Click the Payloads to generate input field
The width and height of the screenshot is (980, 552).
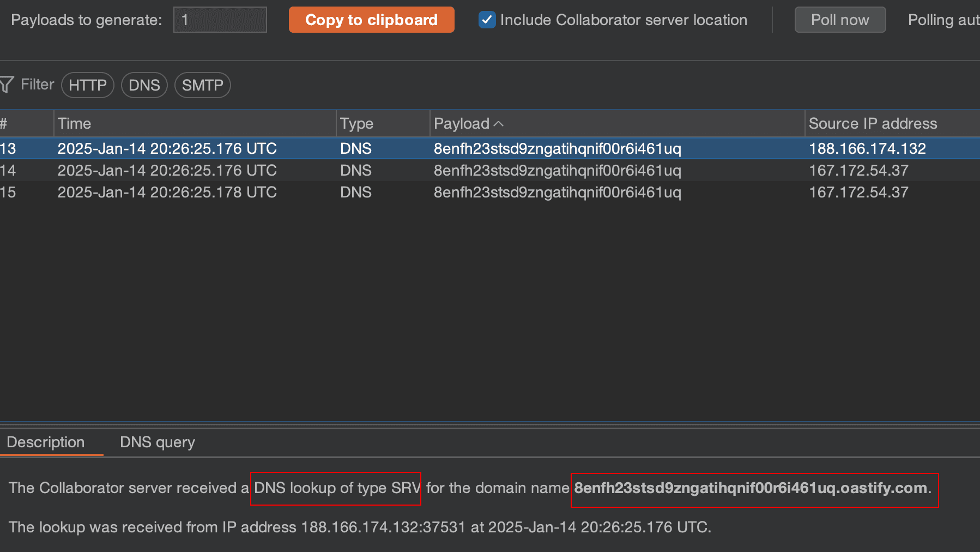pyautogui.click(x=220, y=20)
